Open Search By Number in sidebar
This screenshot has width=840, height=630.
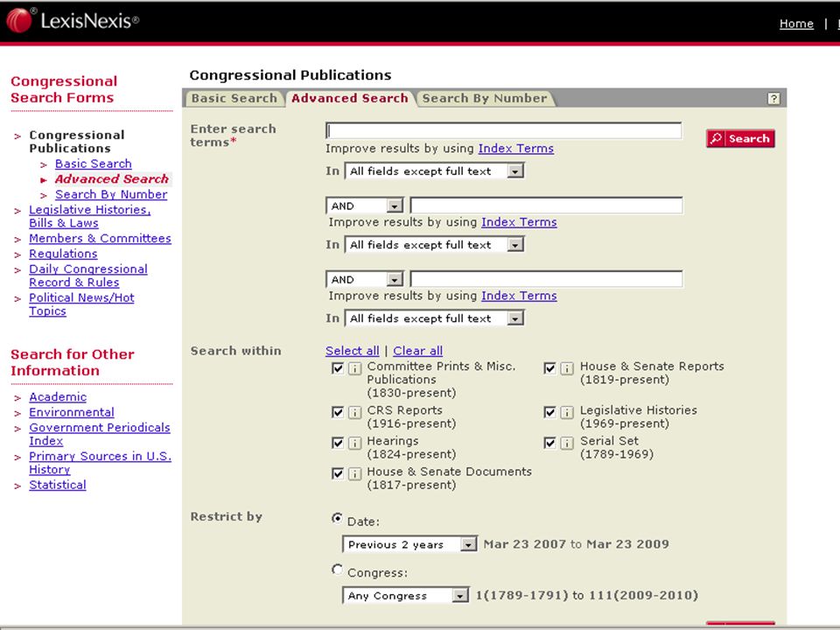[x=111, y=194]
